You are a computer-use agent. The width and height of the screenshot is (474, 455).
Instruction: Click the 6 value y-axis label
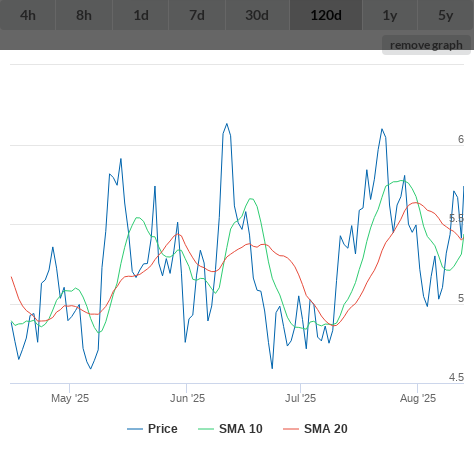click(x=461, y=139)
